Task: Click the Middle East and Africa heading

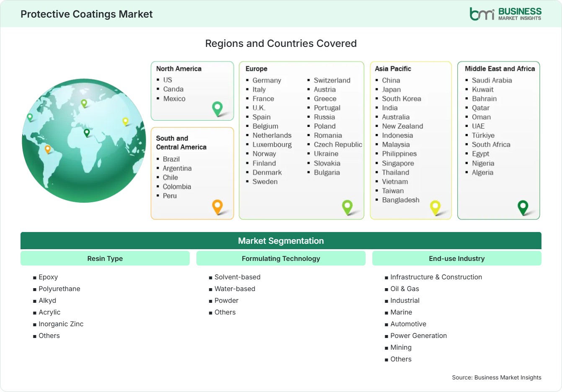Action: (x=500, y=69)
